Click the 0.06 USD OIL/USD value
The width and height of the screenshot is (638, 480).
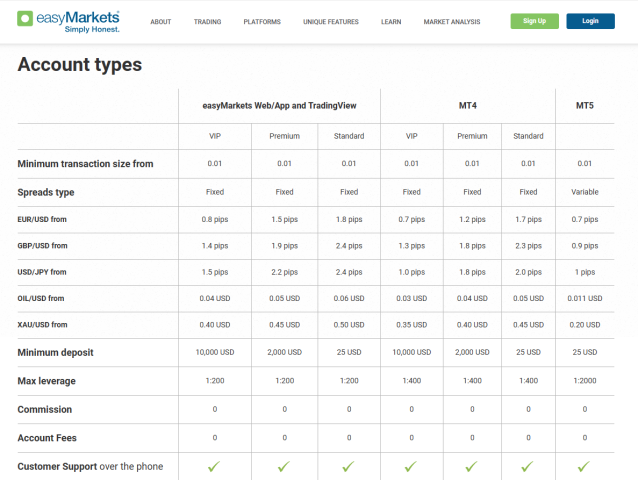349,299
